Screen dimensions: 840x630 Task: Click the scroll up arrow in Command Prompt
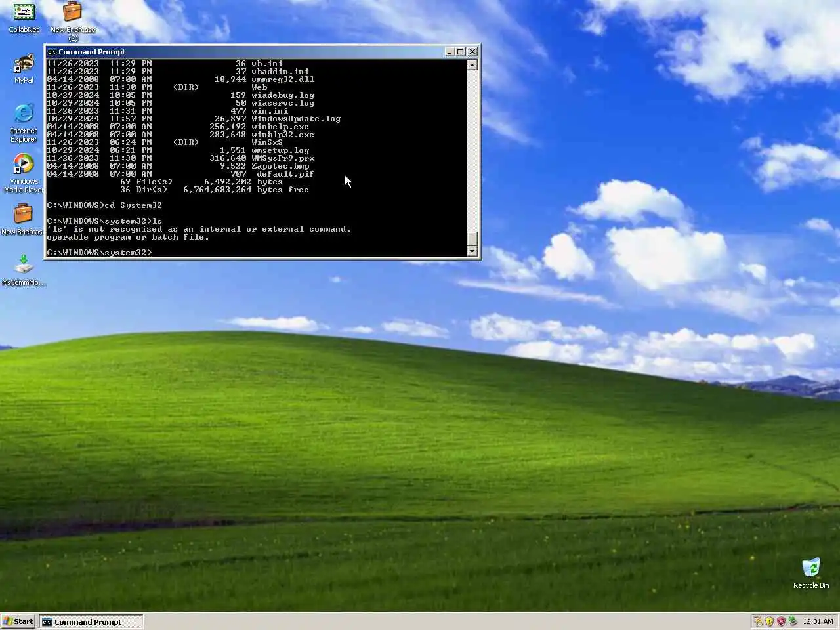point(472,65)
